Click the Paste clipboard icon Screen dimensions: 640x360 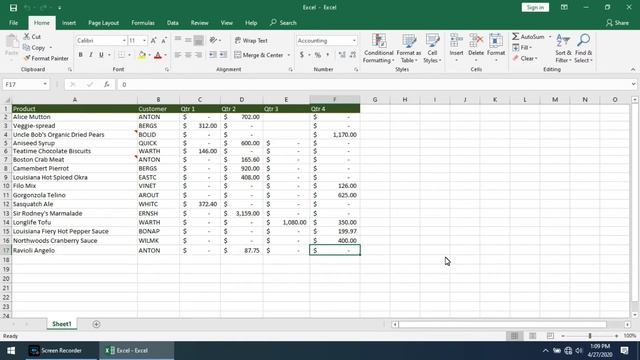12,42
